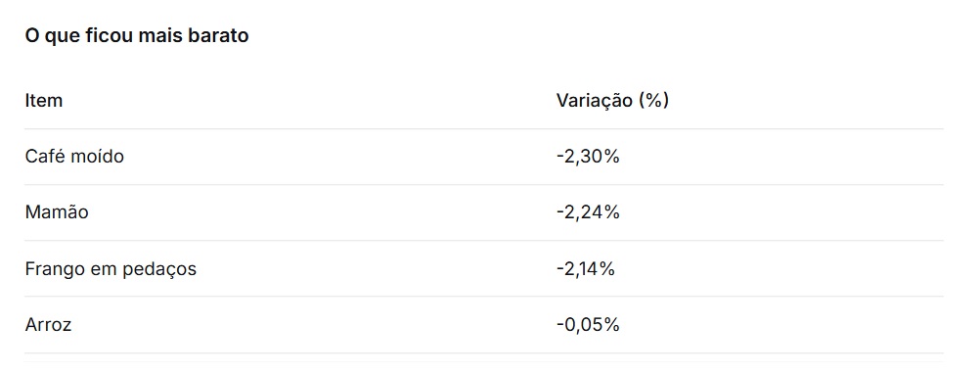
Task: Click the word 'moído' in the first row
Action: tap(97, 156)
